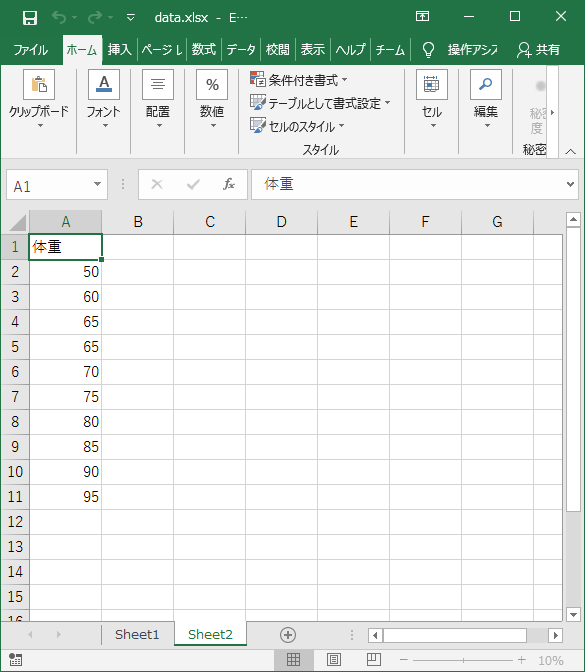
Task: Open the クリップボード paste group
Action: click(x=39, y=99)
